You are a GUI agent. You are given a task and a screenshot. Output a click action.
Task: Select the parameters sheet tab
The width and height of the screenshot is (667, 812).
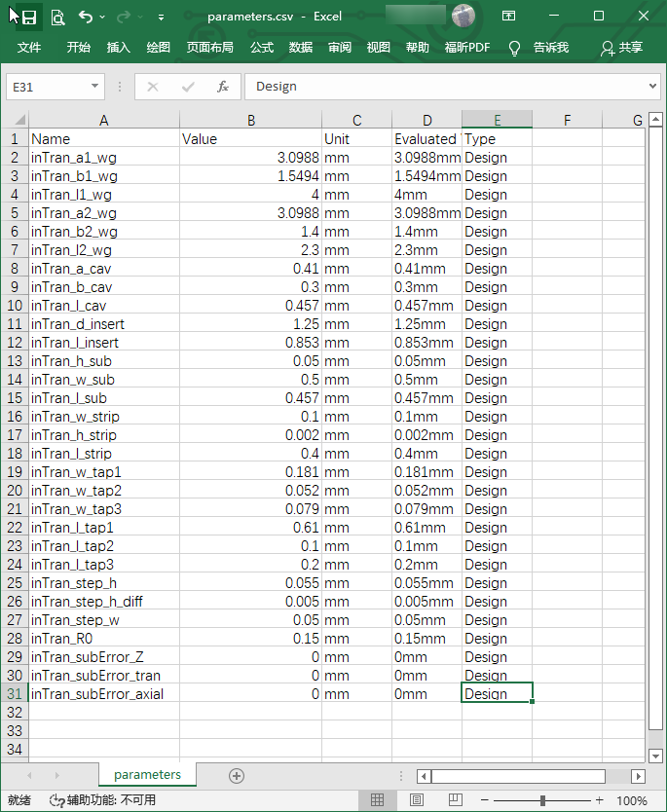pos(147,775)
